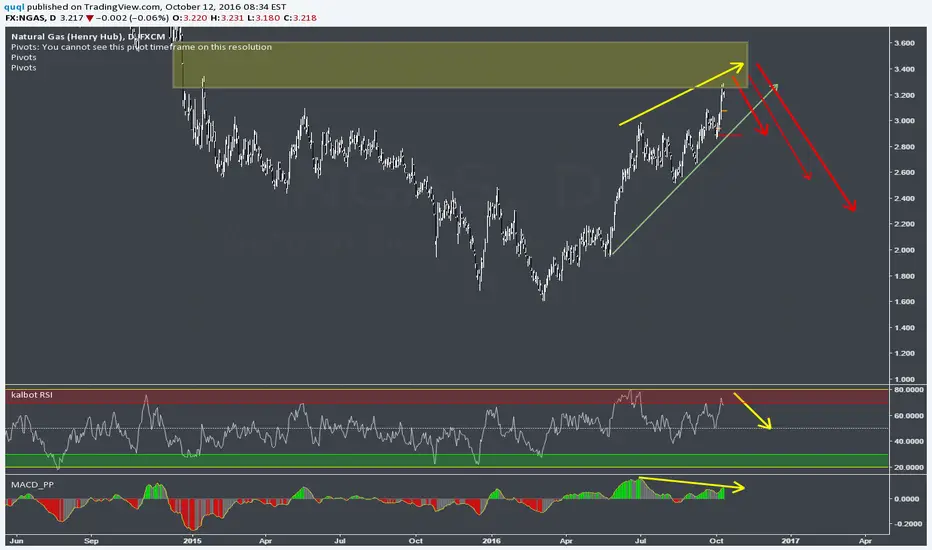Click the 3.600 price axis label
932x550 pixels.
904,43
